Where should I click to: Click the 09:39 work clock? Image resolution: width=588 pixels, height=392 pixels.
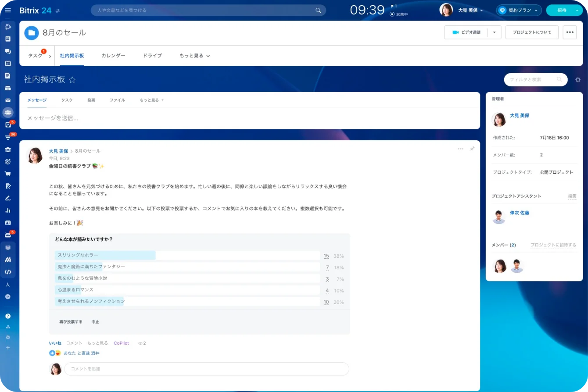[367, 10]
